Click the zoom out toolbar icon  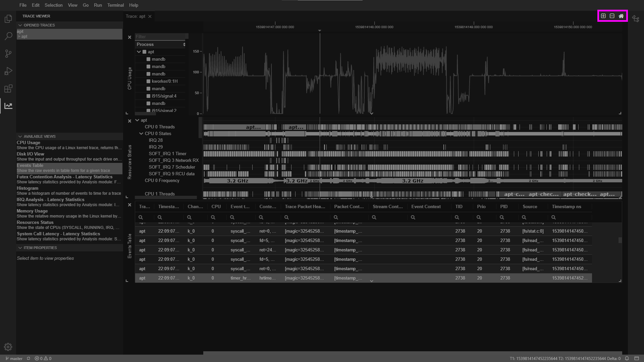coord(612,16)
